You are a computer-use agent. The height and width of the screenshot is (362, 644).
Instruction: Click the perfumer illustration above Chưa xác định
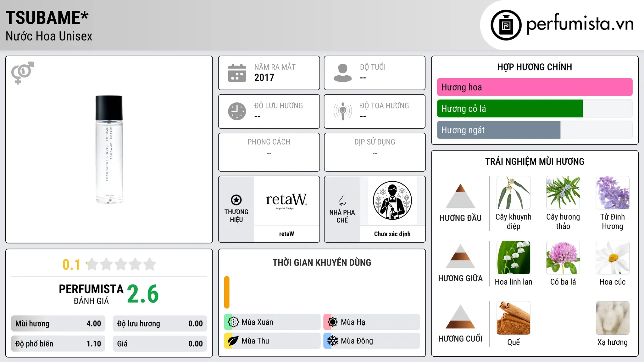tap(392, 200)
